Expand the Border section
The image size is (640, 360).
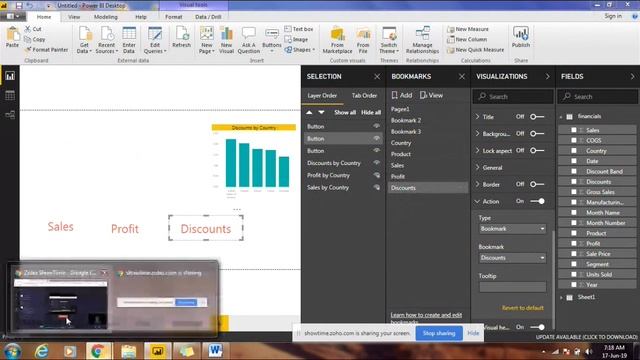coord(478,184)
